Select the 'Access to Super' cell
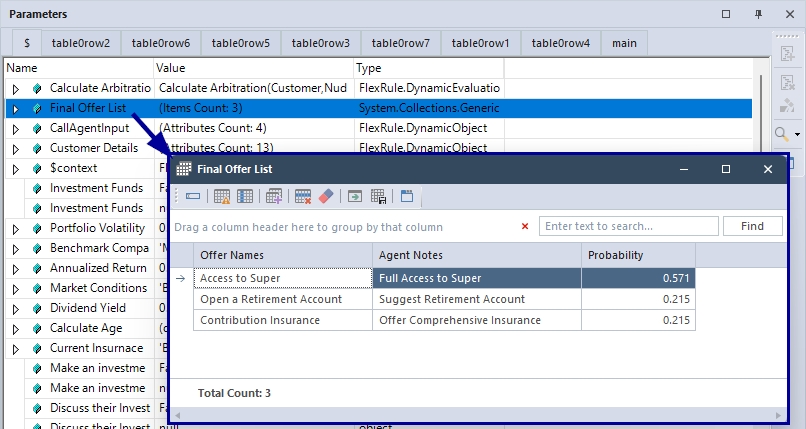The width and height of the screenshot is (806, 429). click(283, 278)
